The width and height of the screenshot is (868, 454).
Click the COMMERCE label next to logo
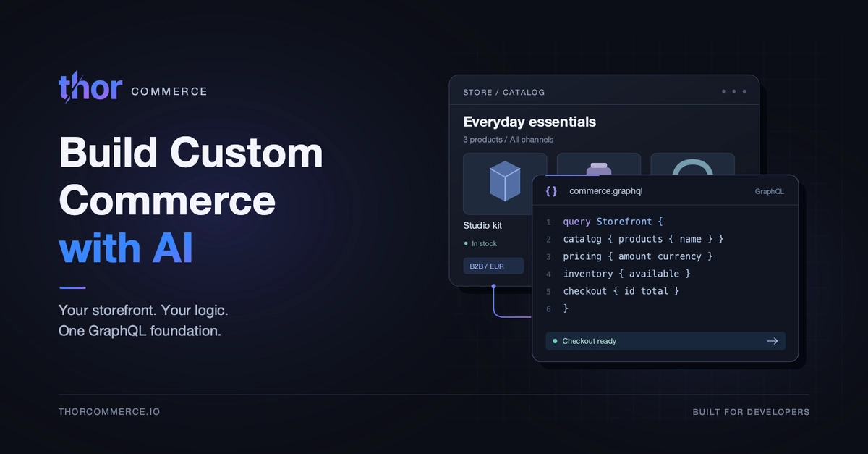coord(169,92)
